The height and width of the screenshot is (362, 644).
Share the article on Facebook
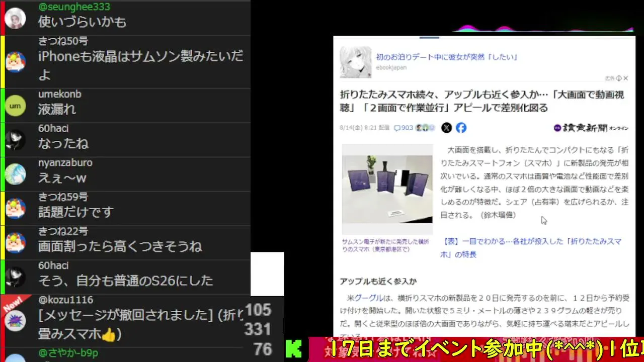(x=461, y=128)
